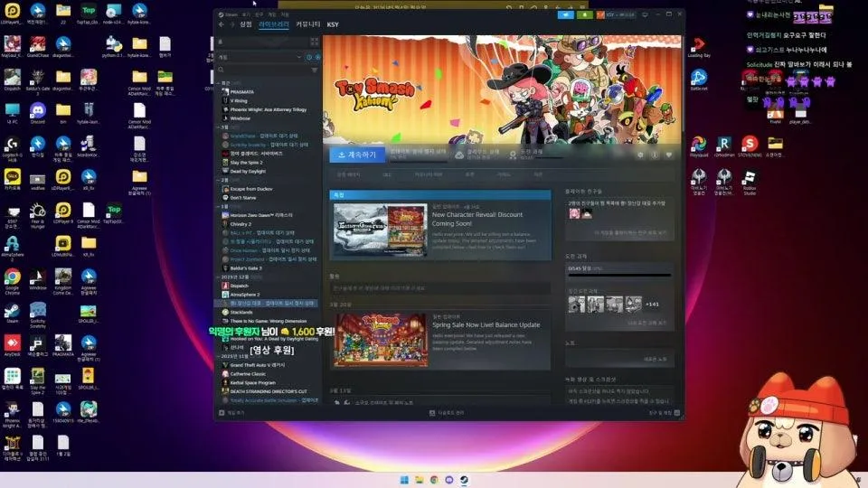
Task: Open Battle.net desktop icon
Action: 699,80
